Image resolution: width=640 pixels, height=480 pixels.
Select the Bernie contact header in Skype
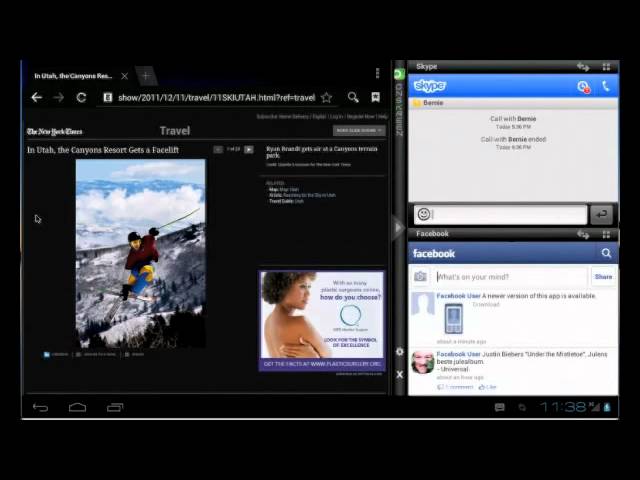(x=513, y=103)
